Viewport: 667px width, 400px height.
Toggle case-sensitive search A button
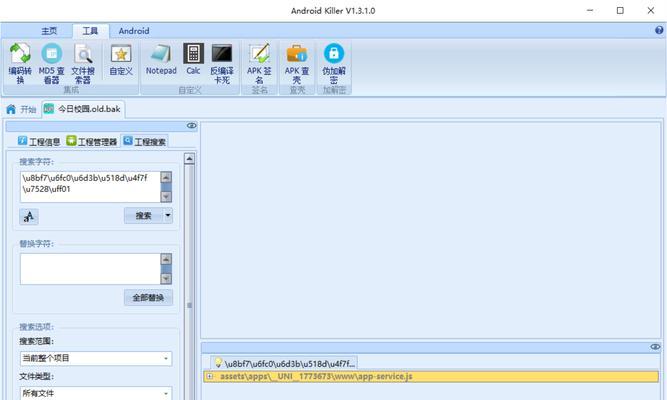[x=29, y=217]
